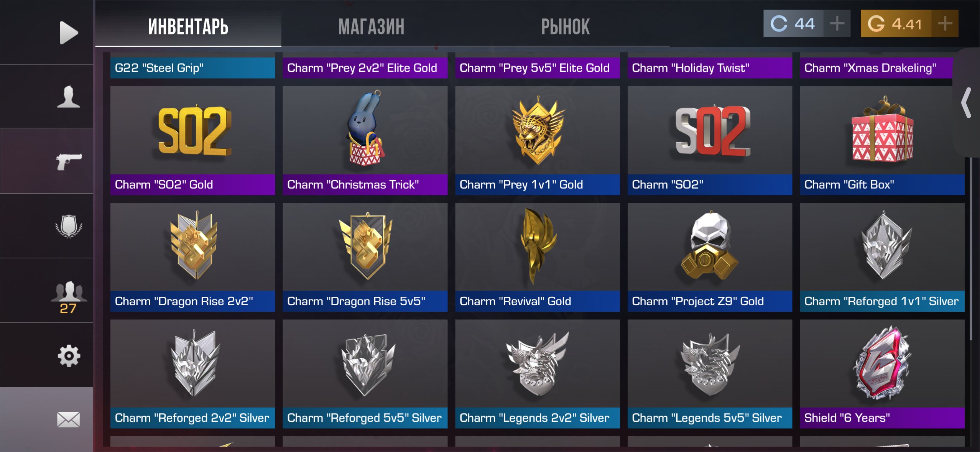The image size is (980, 452).
Task: Select Charm "Christmas Trick" bunny item
Action: point(365,141)
